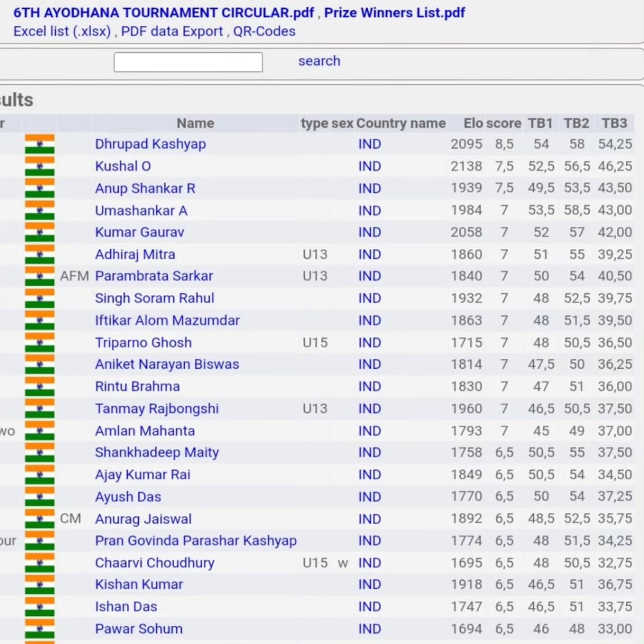The width and height of the screenshot is (644, 644).
Task: Click India flag next to Kushal O
Action: 39,167
